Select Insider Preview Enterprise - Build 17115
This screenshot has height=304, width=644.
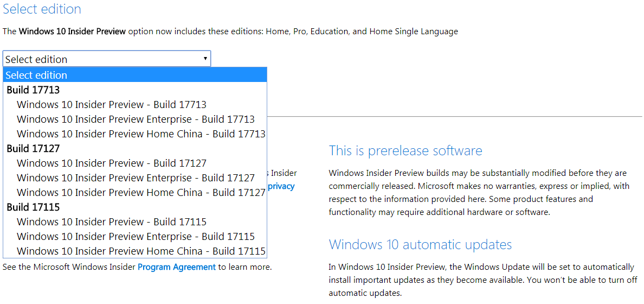pos(135,237)
